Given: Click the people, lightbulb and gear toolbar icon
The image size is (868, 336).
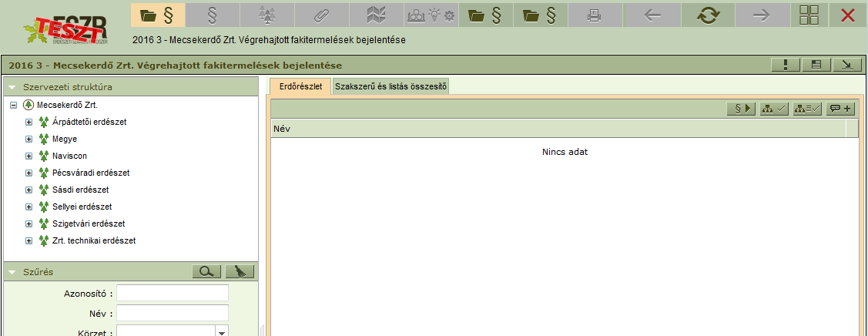Looking at the screenshot, I should 431,15.
